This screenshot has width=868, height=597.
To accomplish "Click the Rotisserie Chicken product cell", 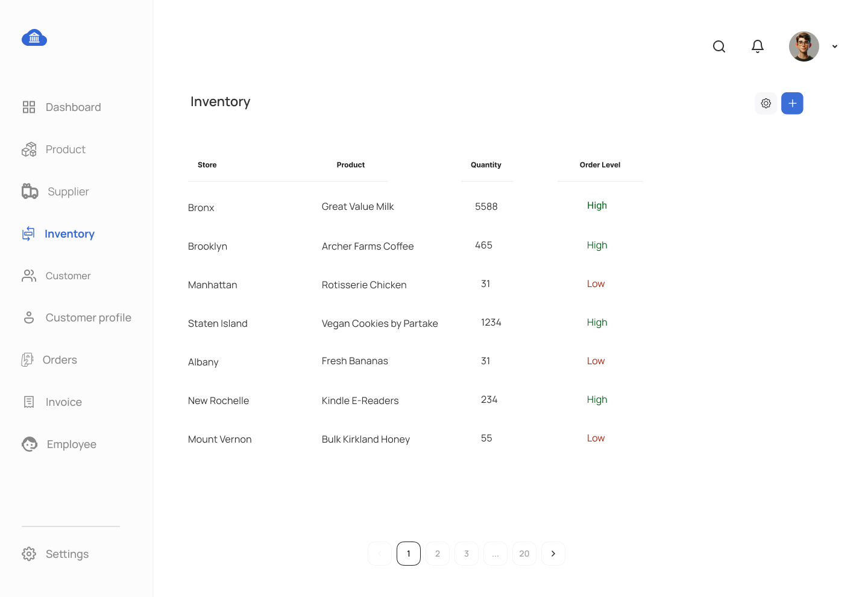I will (364, 285).
